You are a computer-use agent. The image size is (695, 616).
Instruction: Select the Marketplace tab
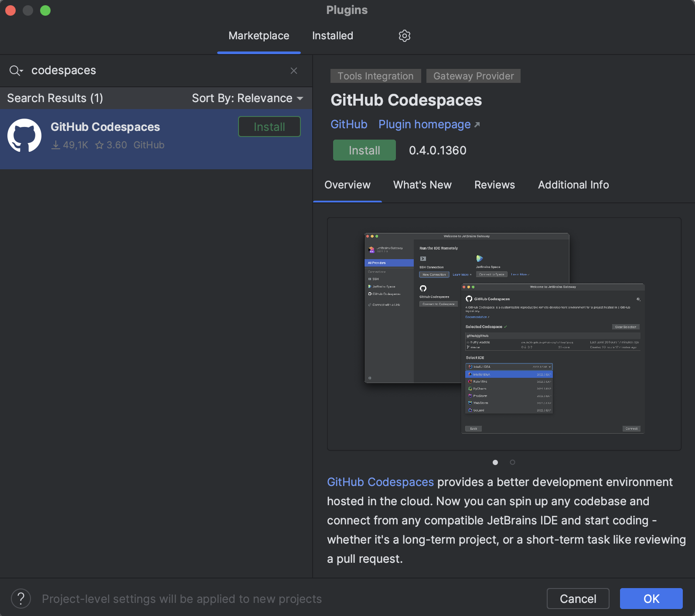[259, 36]
